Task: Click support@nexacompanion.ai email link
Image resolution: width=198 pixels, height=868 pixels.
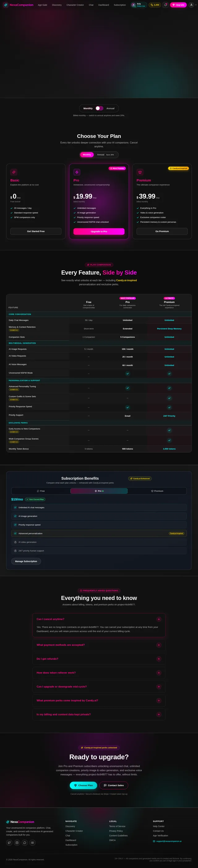Action: 169,841
